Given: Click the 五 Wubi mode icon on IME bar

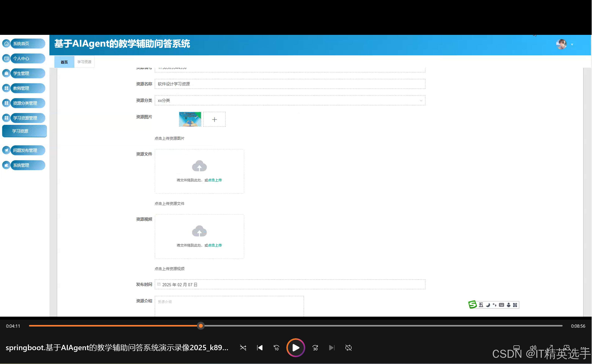Looking at the screenshot, I should [x=481, y=305].
